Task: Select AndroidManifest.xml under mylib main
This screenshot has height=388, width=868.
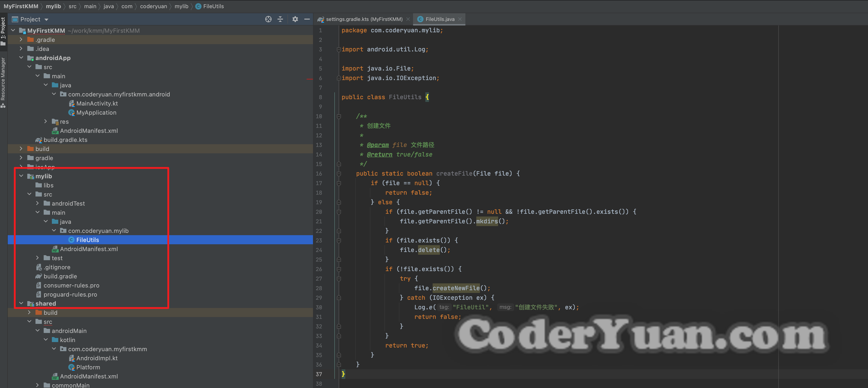Action: click(x=85, y=249)
